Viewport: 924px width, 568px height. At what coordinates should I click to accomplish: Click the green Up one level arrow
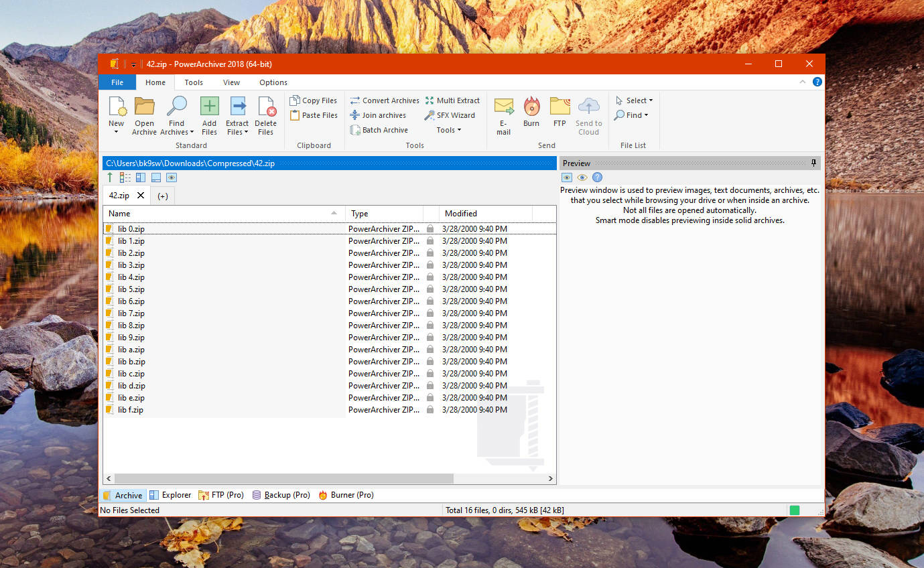coord(110,177)
